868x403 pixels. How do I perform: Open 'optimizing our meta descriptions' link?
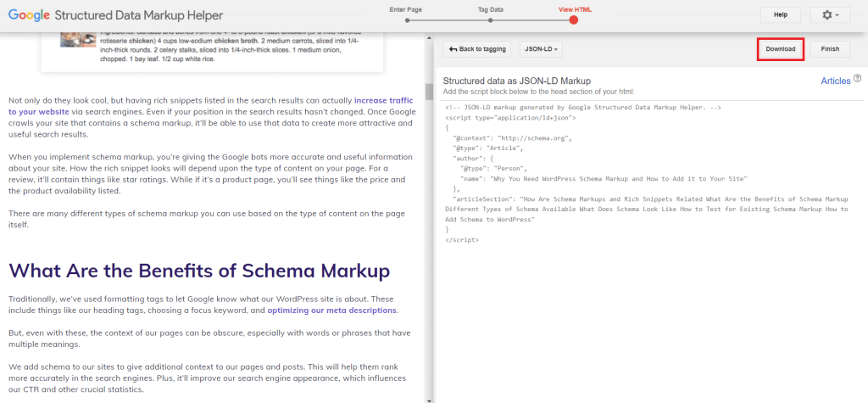(332, 311)
